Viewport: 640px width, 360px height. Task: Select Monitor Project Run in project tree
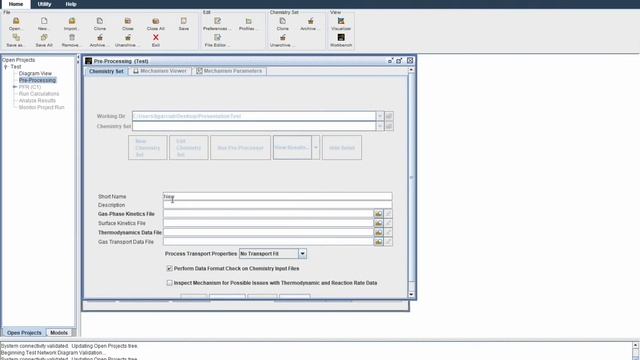coord(41,107)
